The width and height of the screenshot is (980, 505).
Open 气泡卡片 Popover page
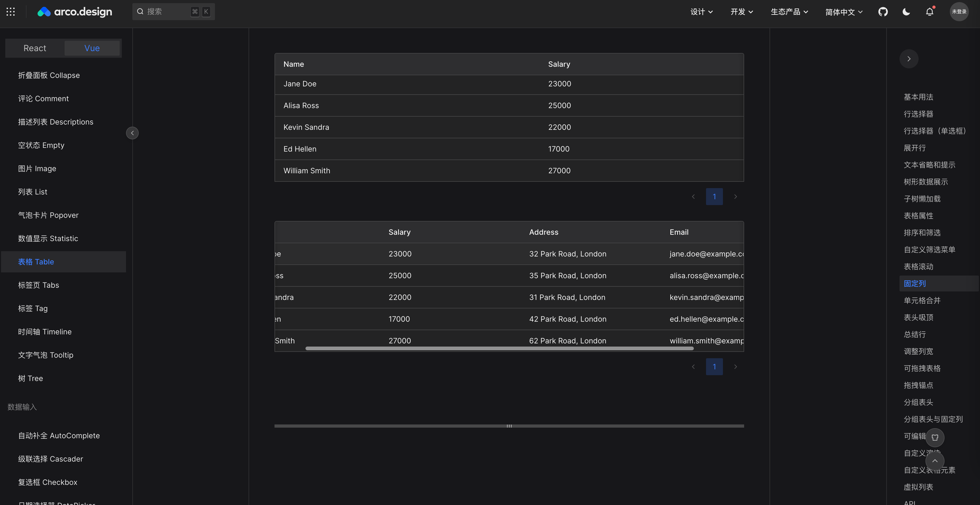[x=64, y=215]
